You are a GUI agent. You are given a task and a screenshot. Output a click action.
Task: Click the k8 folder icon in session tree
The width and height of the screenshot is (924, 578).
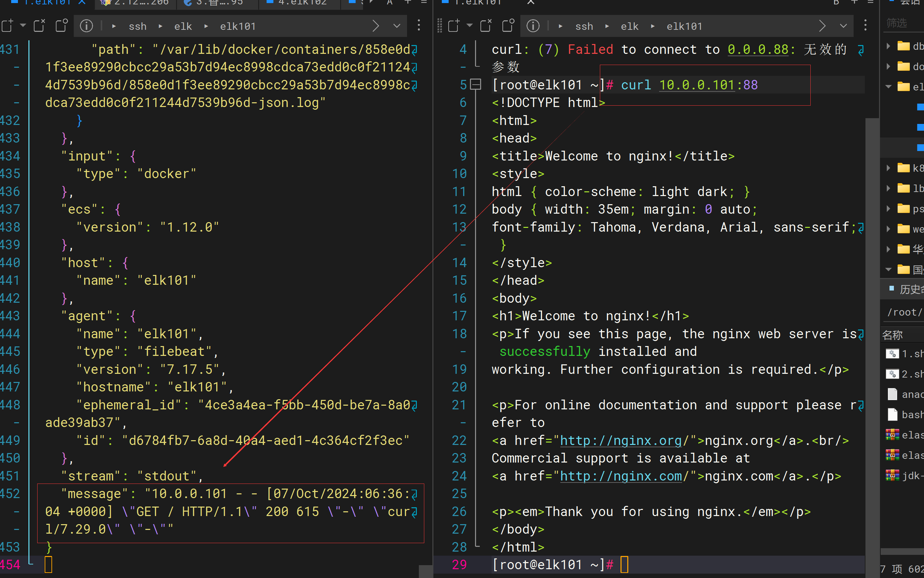(x=903, y=168)
